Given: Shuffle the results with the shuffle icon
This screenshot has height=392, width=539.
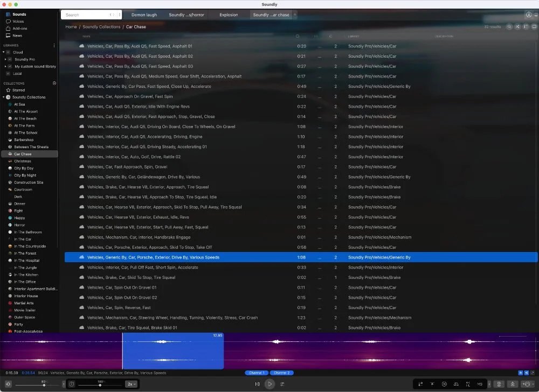Looking at the screenshot, I should pyautogui.click(x=517, y=27).
